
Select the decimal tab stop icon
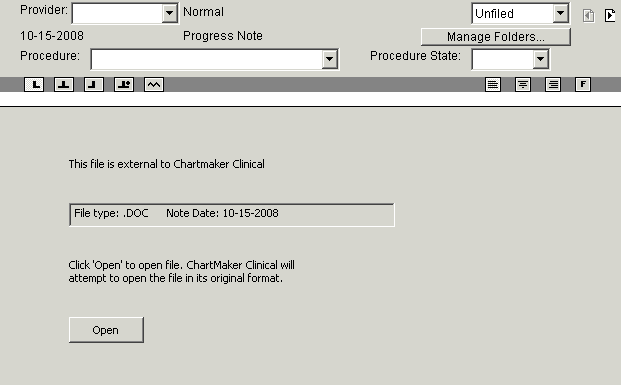click(x=124, y=84)
